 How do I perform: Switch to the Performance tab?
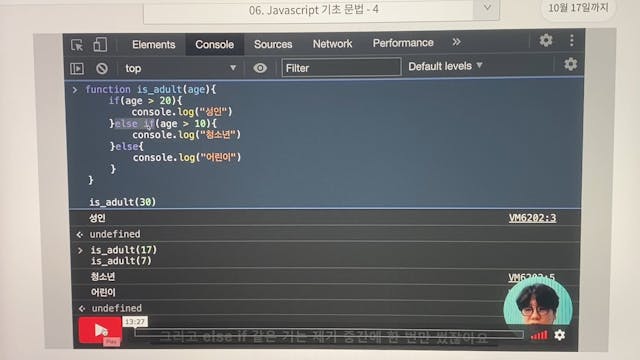403,43
